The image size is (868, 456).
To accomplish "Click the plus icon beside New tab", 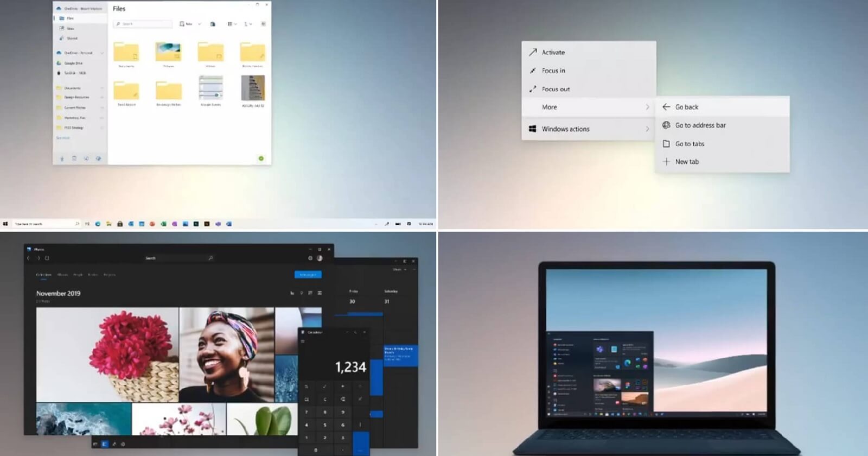I will [666, 162].
